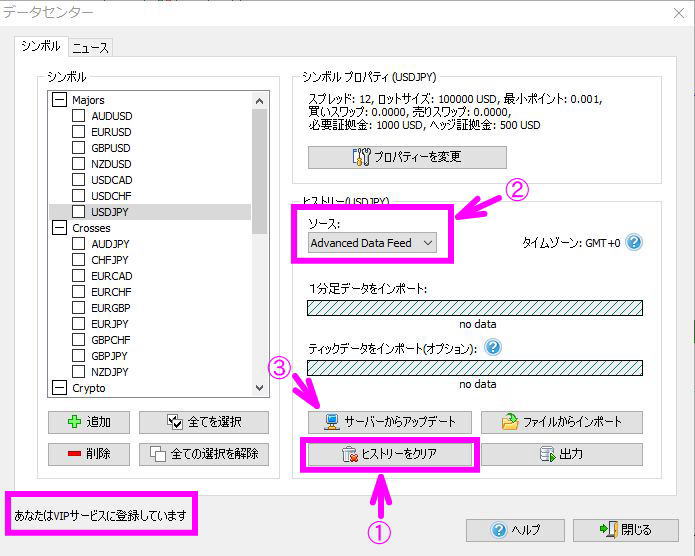Check the USDJPY checkbox

coord(78,211)
